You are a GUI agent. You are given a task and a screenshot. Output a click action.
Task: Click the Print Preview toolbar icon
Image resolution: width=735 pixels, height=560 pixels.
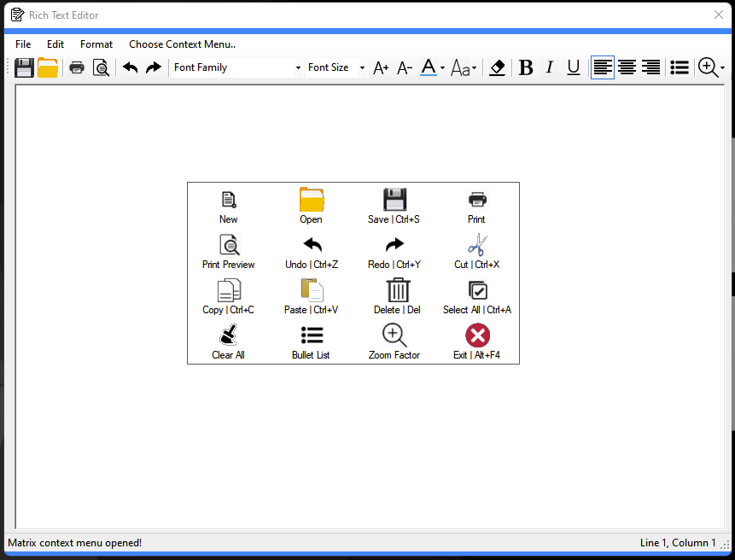pyautogui.click(x=101, y=68)
